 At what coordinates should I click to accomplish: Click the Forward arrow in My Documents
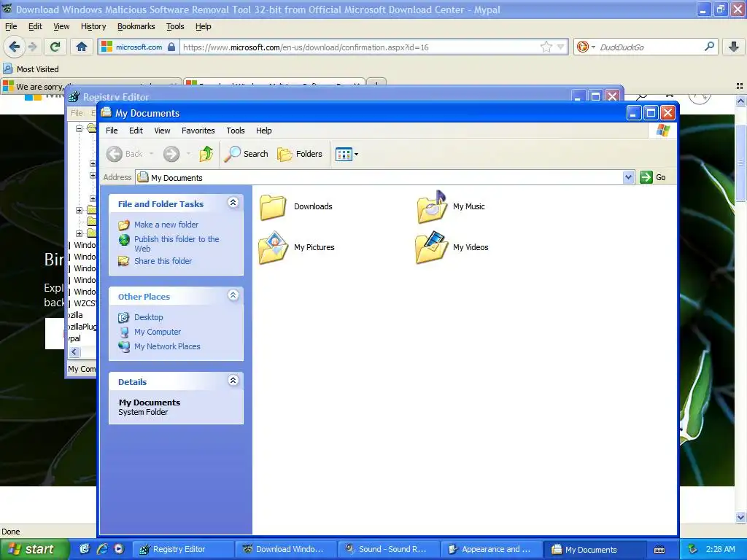[171, 154]
